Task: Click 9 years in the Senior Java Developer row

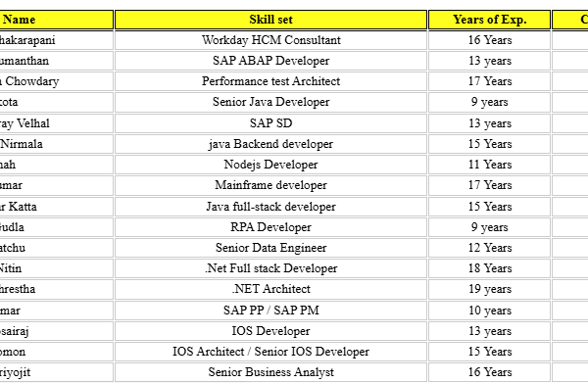Action: [490, 102]
